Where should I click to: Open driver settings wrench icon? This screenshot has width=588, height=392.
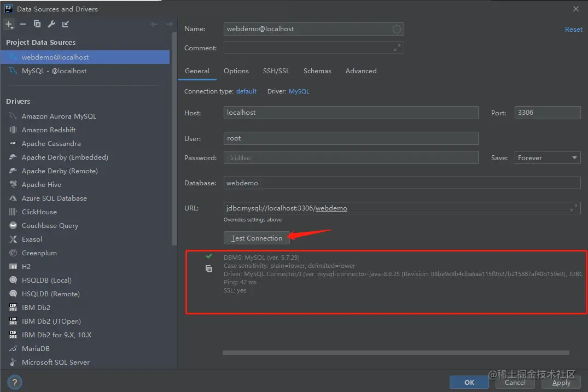coord(51,25)
